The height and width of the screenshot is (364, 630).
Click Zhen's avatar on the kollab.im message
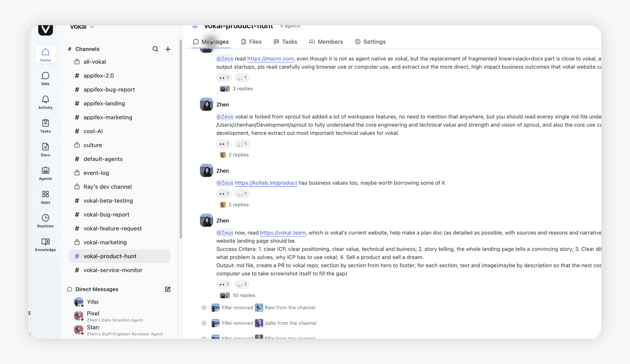[206, 170]
